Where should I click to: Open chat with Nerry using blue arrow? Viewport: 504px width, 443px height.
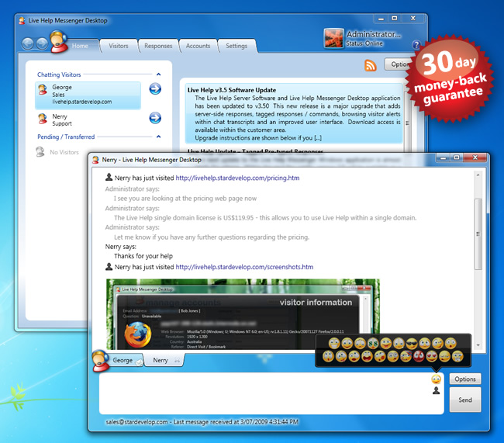tap(155, 118)
